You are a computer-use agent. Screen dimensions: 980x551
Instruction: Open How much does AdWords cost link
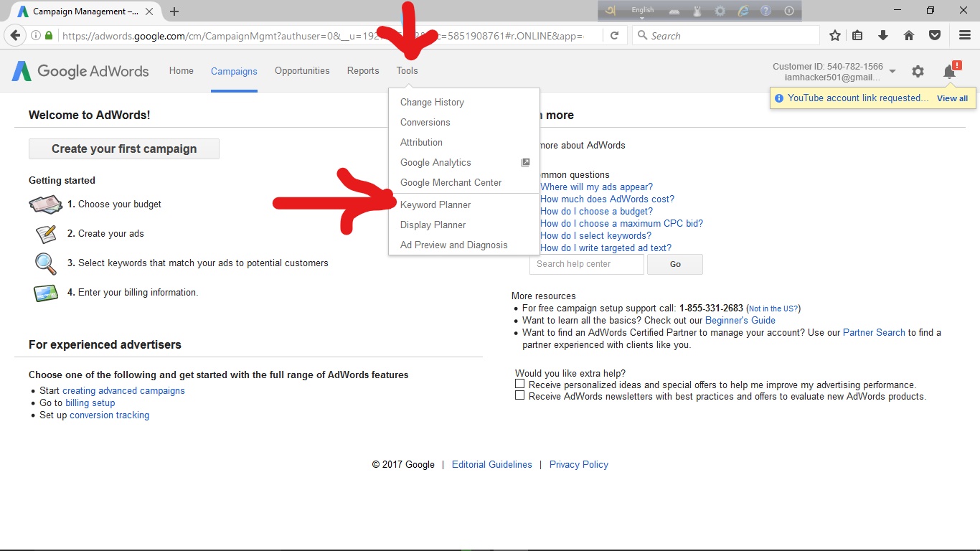[x=607, y=199]
